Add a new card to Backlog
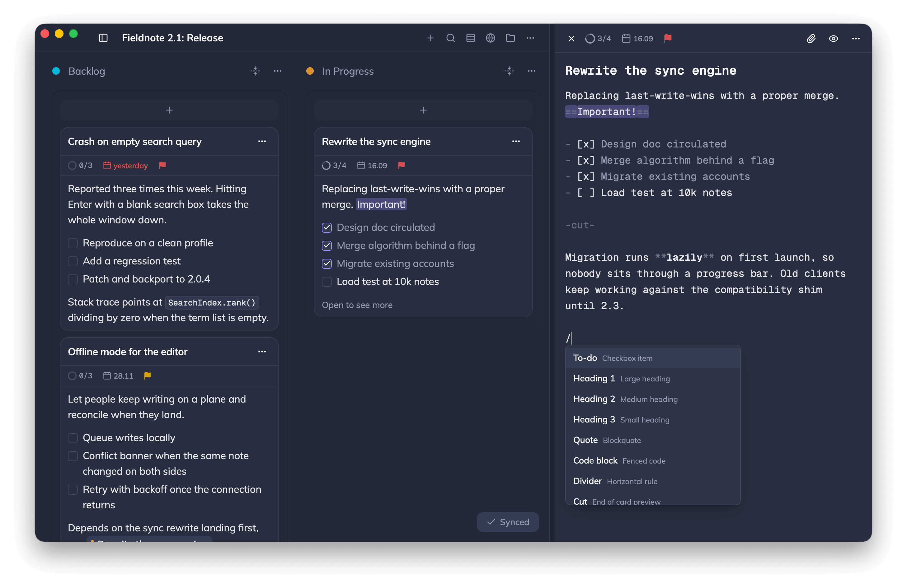The image size is (907, 588). 169,110
